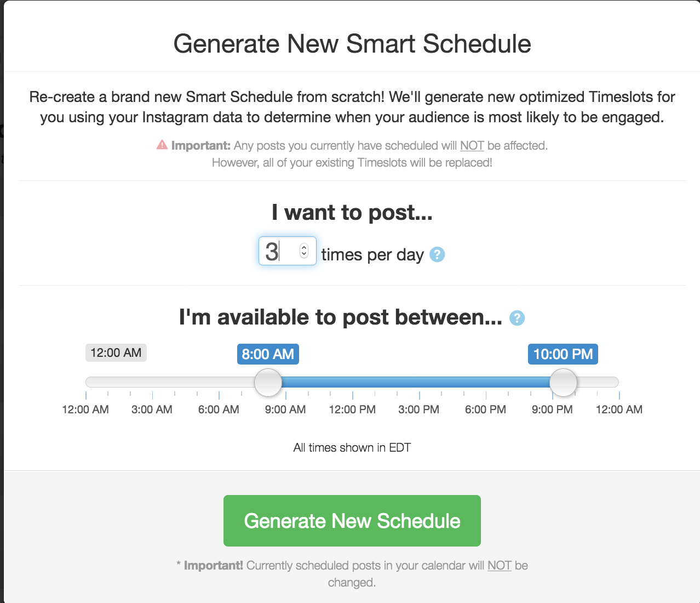Image resolution: width=700 pixels, height=603 pixels.
Task: Click the Generate New Smart Schedule title
Action: pos(352,44)
